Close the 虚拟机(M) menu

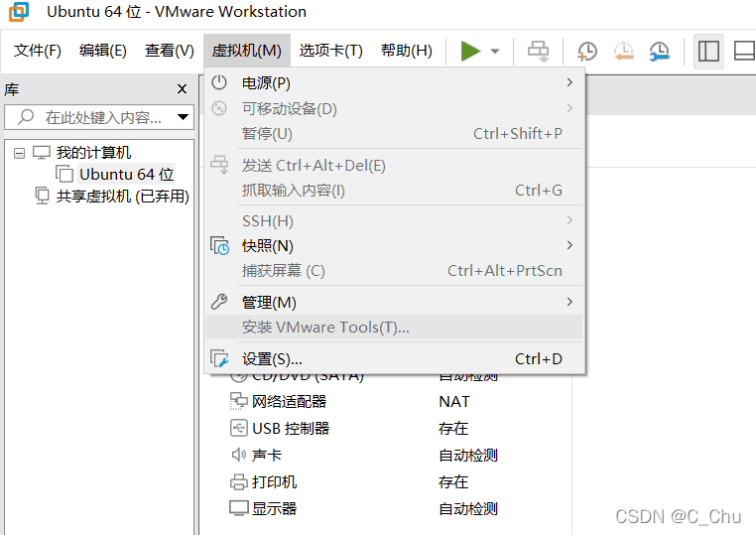click(x=246, y=51)
